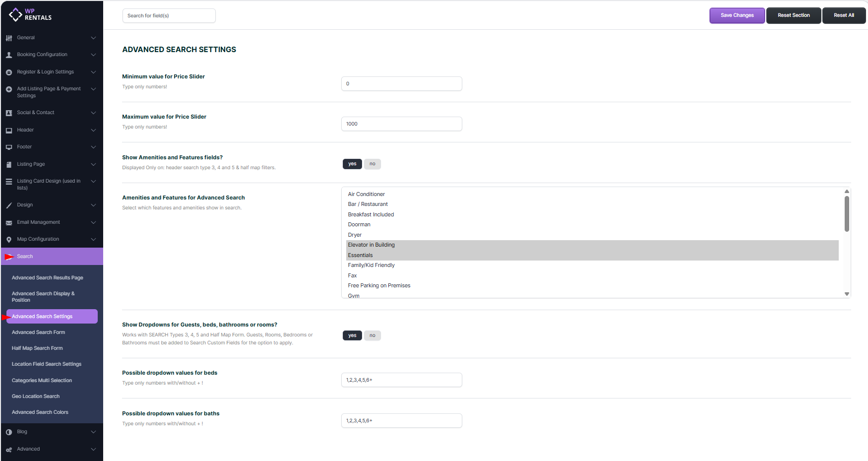
Task: Open the Advanced Search Form submenu item
Action: coord(38,332)
